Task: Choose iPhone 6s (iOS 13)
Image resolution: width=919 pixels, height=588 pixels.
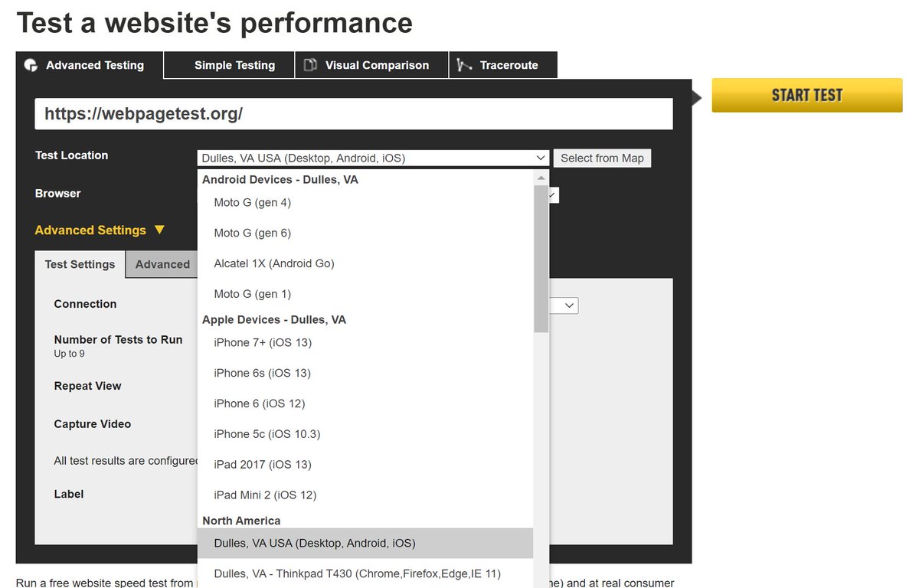Action: (x=365, y=373)
